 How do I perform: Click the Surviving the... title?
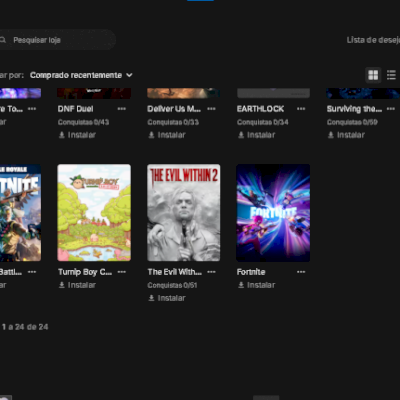(x=354, y=109)
